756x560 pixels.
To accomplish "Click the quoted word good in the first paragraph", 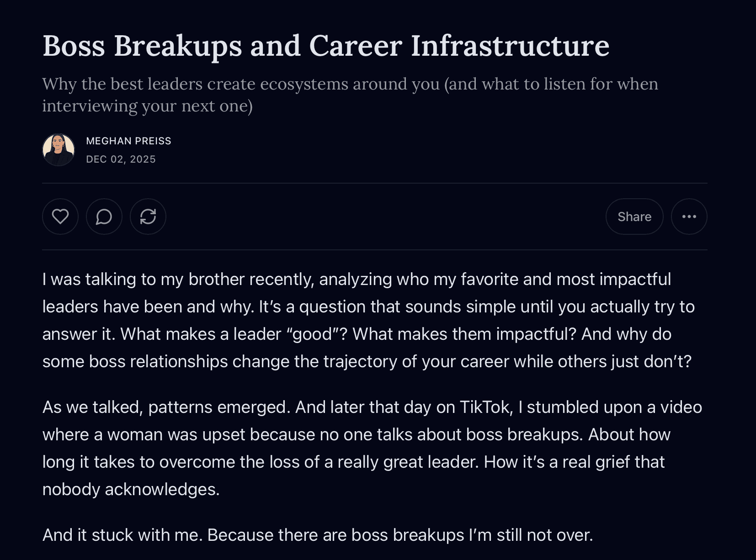I will [313, 334].
